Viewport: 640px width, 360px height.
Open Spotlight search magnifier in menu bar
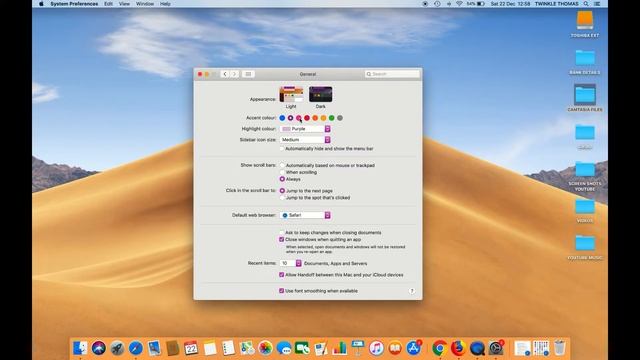tap(586, 4)
